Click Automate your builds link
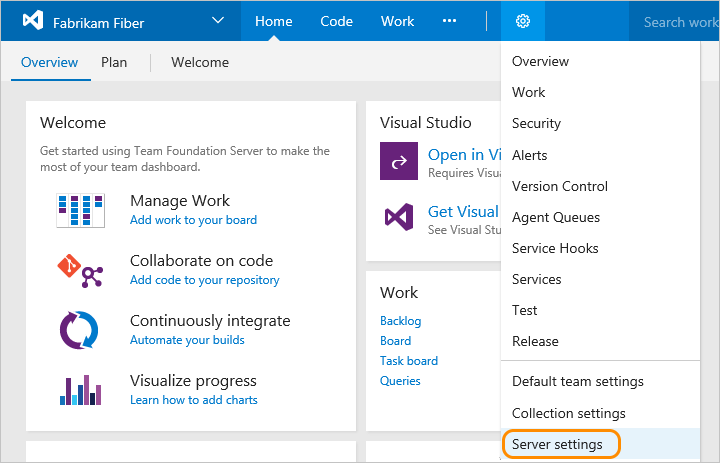The image size is (720, 463). tap(187, 340)
